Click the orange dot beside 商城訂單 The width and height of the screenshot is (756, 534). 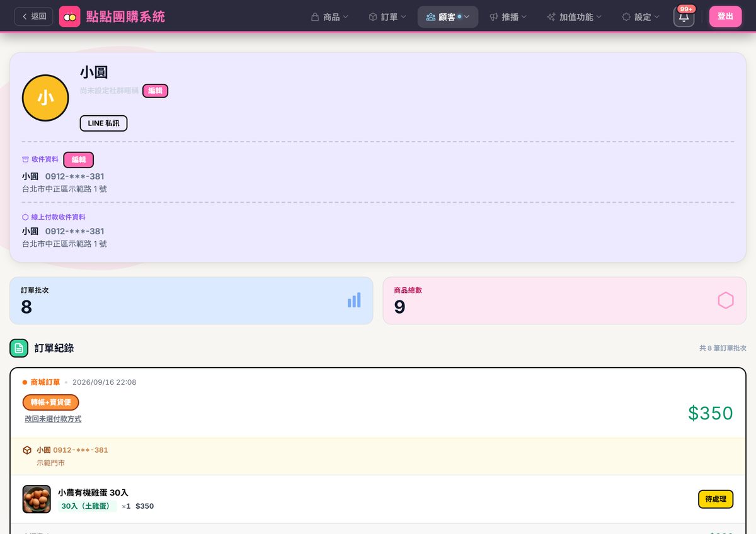(25, 382)
